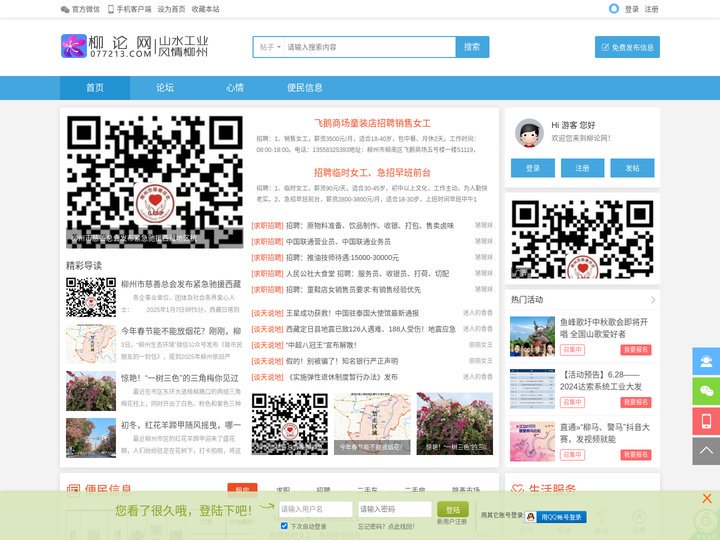Click 我要报名 for 2024达索系统工业大赛
720x540 pixels.
click(x=636, y=402)
